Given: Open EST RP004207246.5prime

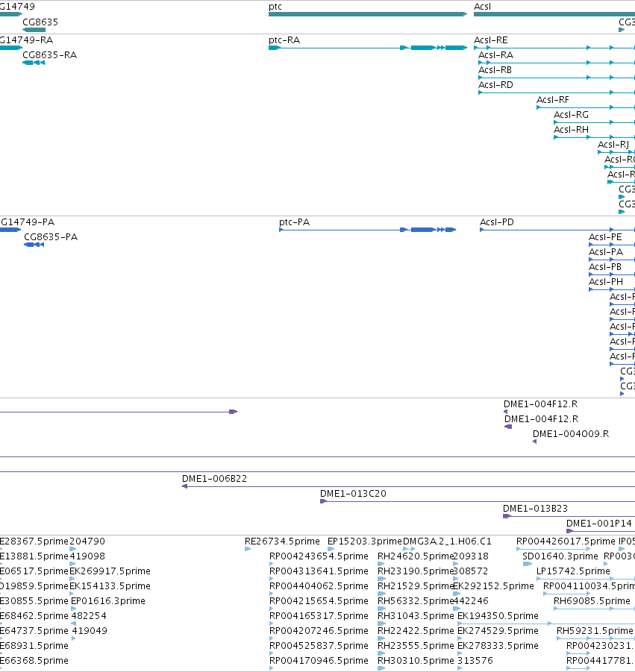Looking at the screenshot, I should (319, 631).
